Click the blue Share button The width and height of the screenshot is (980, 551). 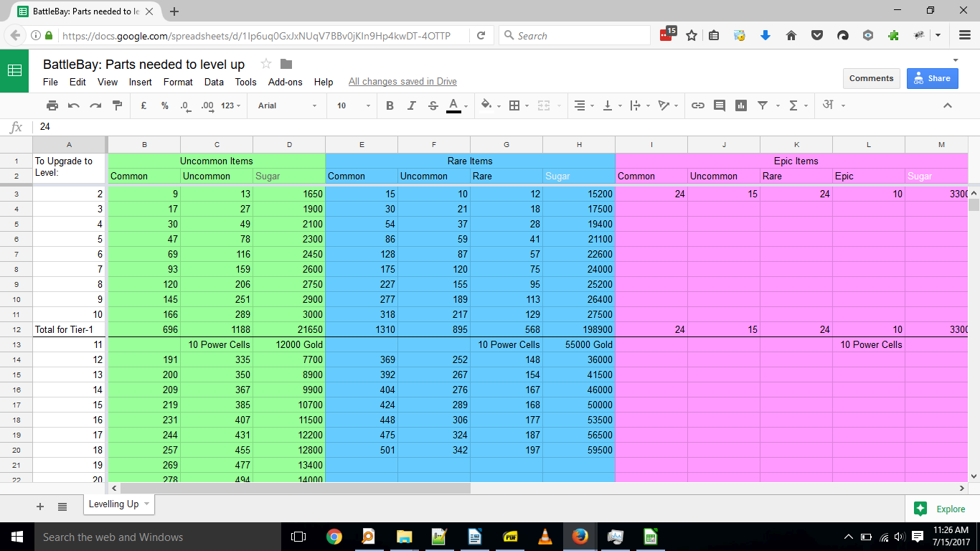(932, 78)
